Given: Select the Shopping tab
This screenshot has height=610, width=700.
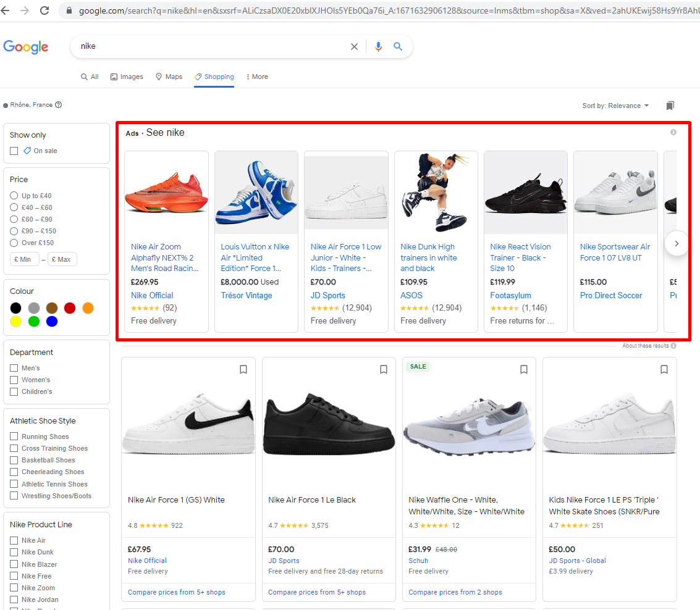Looking at the screenshot, I should (214, 77).
